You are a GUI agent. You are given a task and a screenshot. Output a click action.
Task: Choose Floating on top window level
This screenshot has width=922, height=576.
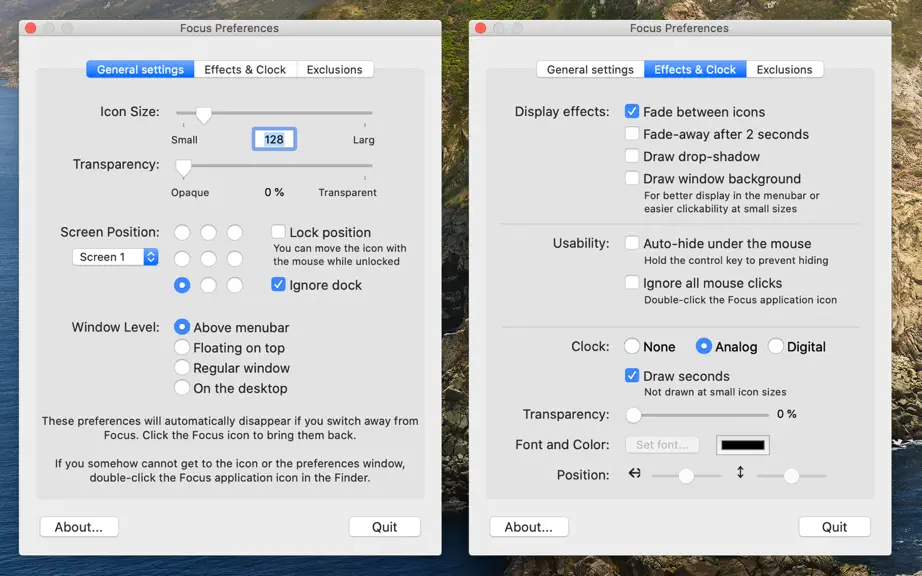point(182,347)
